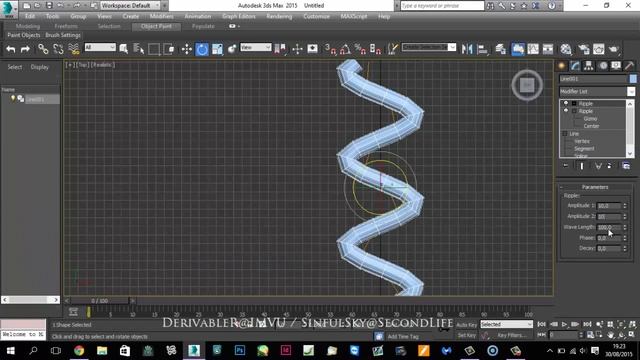This screenshot has height=360, width=640.
Task: Open the Customize menu
Action: coord(316,16)
